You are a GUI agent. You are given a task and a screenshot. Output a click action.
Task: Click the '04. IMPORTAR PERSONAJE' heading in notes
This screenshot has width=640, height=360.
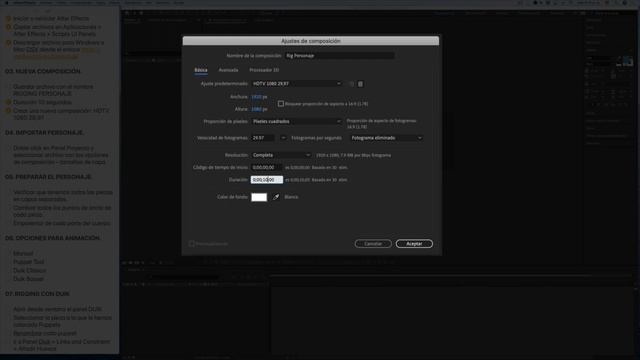coord(44,133)
